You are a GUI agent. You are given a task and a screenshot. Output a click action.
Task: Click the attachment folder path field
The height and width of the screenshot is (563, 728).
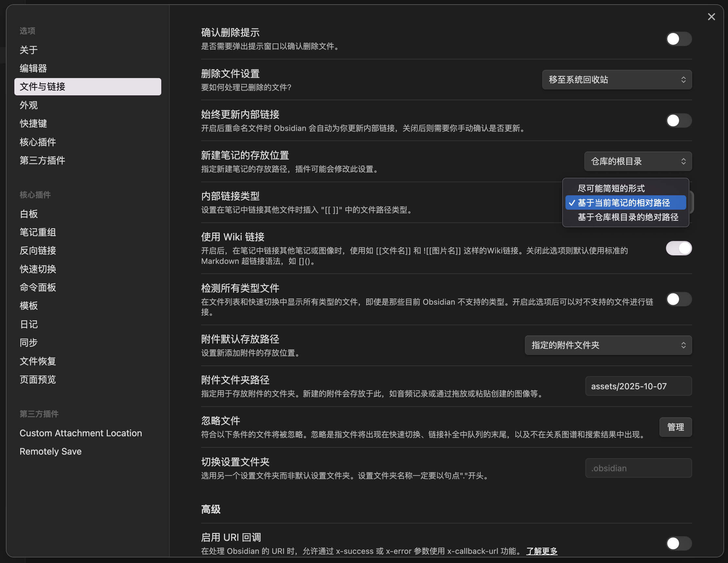tap(638, 386)
